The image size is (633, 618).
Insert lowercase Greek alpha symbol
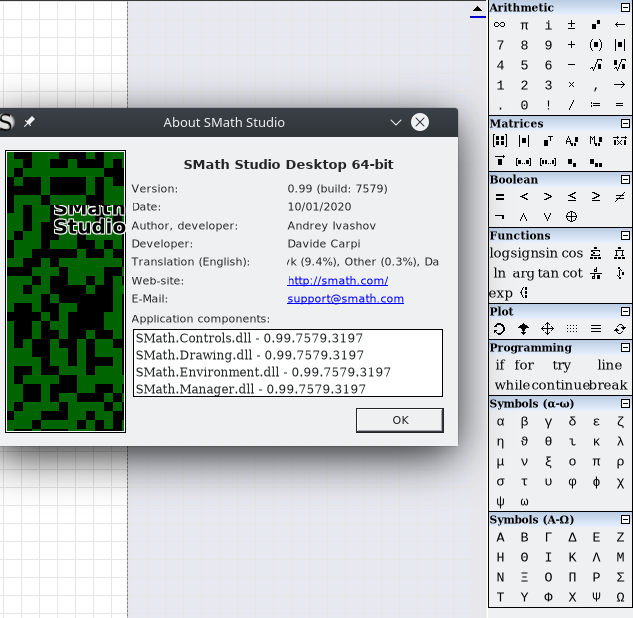(500, 422)
